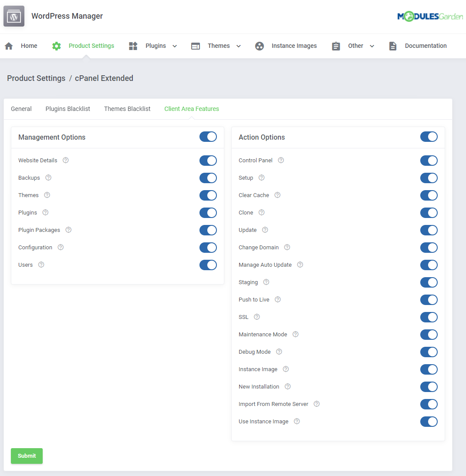The width and height of the screenshot is (466, 476).
Task: Click help icon next to Users
Action: coord(41,265)
